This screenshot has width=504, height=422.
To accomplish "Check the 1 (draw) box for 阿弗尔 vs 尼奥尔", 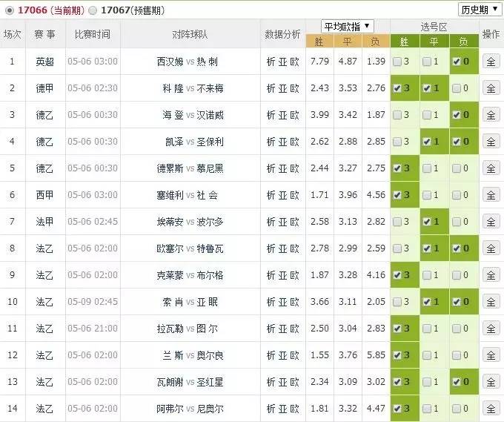I will point(427,409).
